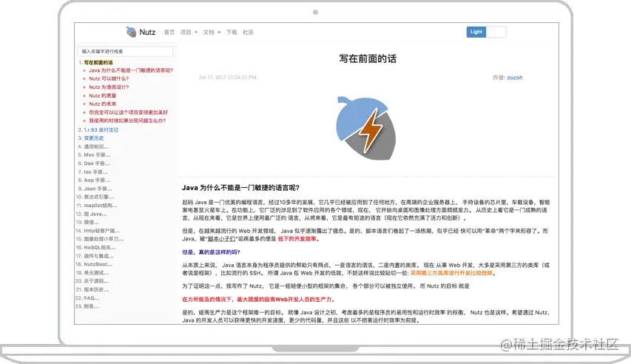This screenshot has width=631, height=364.
Task: Expand NutzBoot... sidebar section
Action: pyautogui.click(x=98, y=264)
